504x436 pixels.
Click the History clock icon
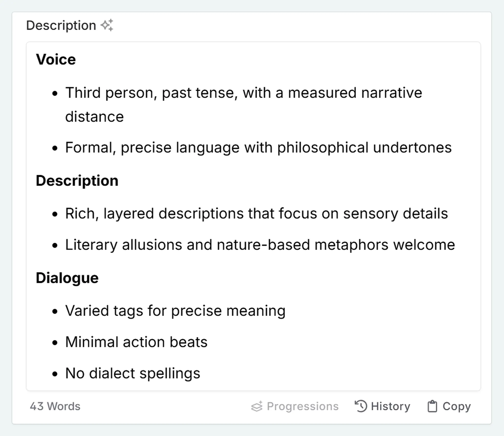pyautogui.click(x=361, y=406)
